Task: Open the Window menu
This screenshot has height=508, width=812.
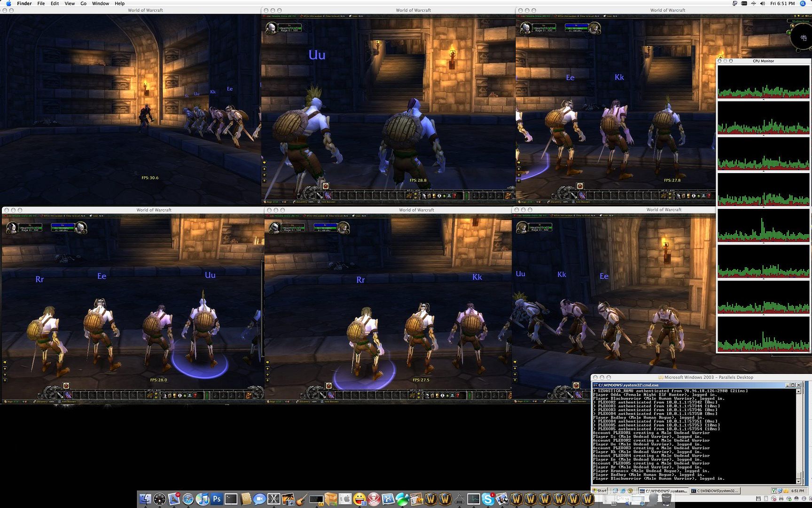Action: tap(101, 3)
